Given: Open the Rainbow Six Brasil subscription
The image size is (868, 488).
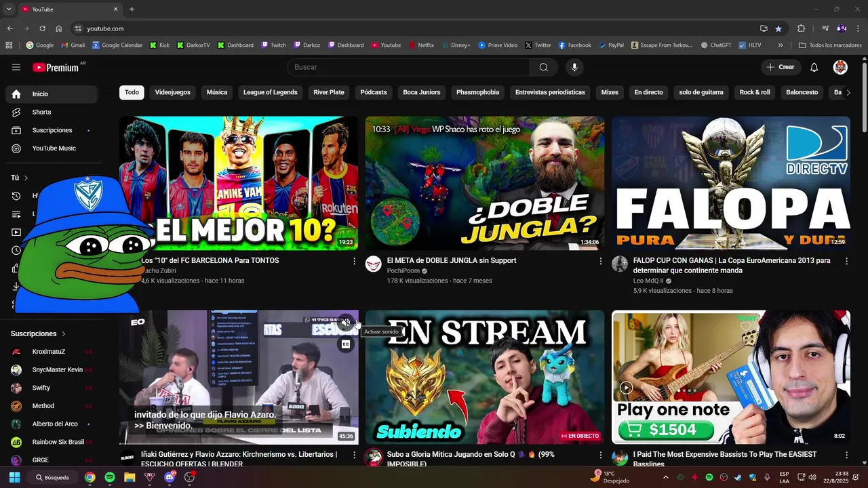Looking at the screenshot, I should coord(52,442).
